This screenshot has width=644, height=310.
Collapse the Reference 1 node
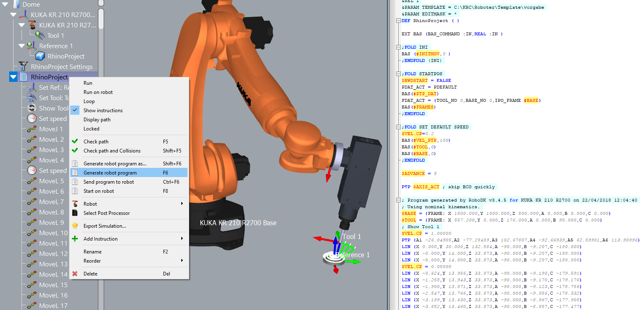tap(22, 45)
